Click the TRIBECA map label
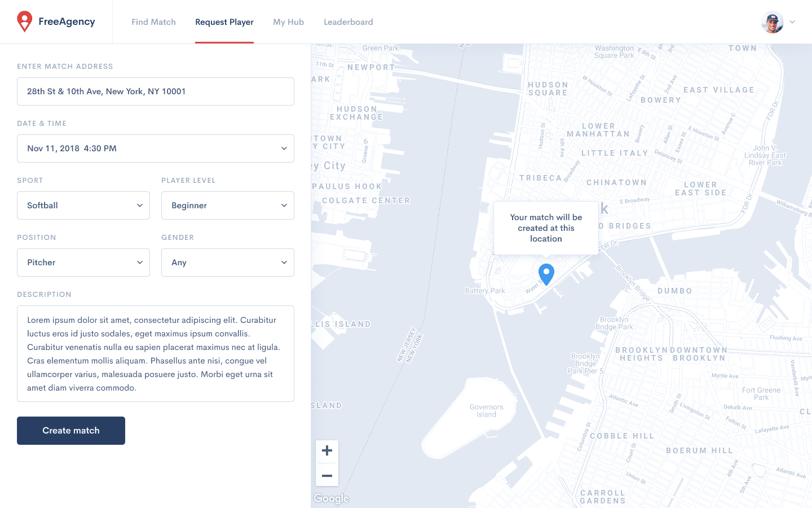Viewport: 812px width, 508px height. 541,178
